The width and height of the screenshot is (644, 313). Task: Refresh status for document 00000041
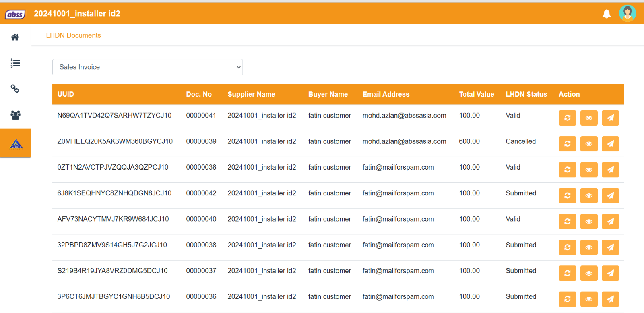[567, 118]
